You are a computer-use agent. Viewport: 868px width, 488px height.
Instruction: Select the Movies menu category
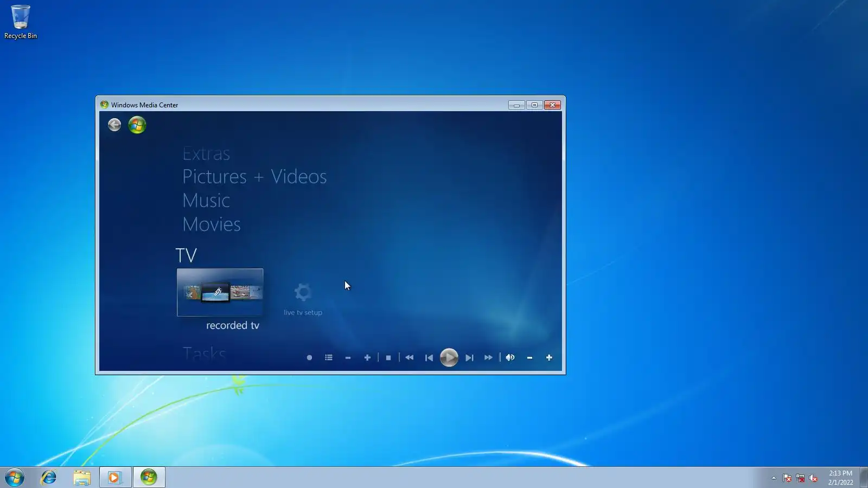[x=212, y=224]
